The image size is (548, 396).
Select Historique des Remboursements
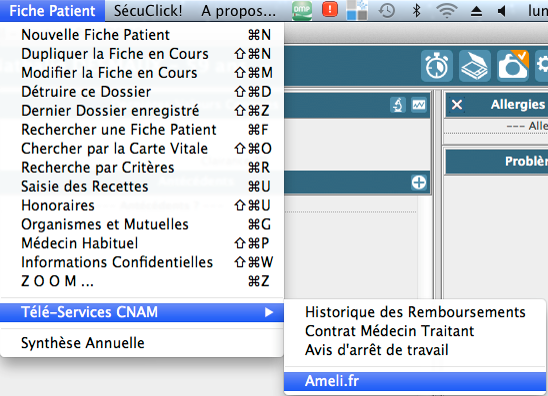[x=415, y=312]
